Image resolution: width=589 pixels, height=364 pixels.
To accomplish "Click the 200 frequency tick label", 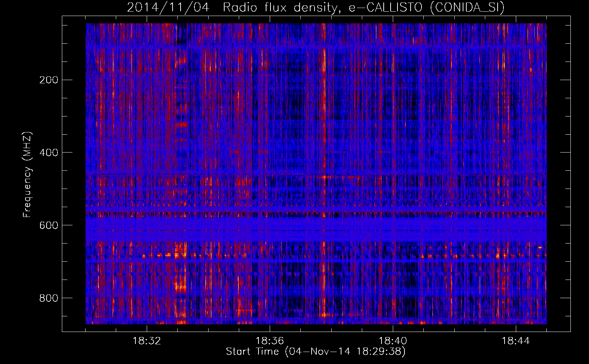I will point(49,80).
